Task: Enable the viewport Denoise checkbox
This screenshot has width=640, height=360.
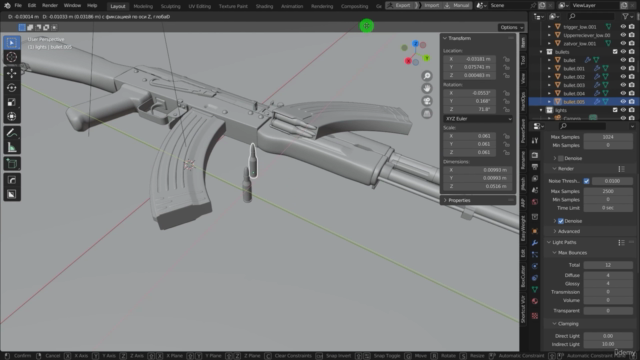Action: point(561,158)
